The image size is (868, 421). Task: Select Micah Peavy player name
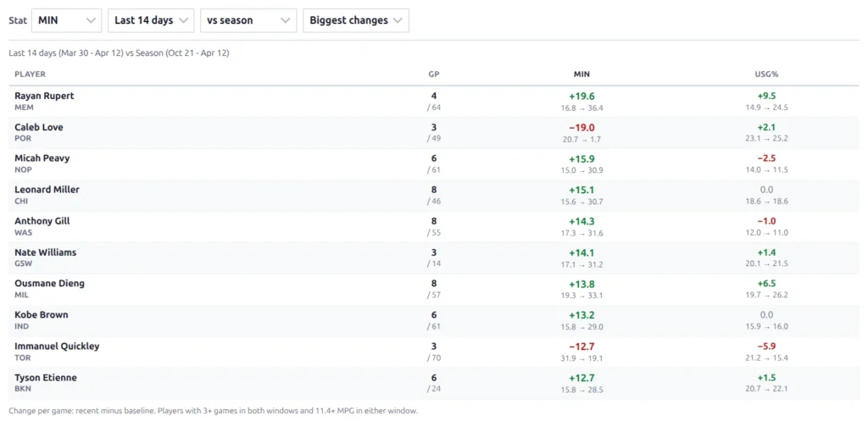tap(42, 158)
